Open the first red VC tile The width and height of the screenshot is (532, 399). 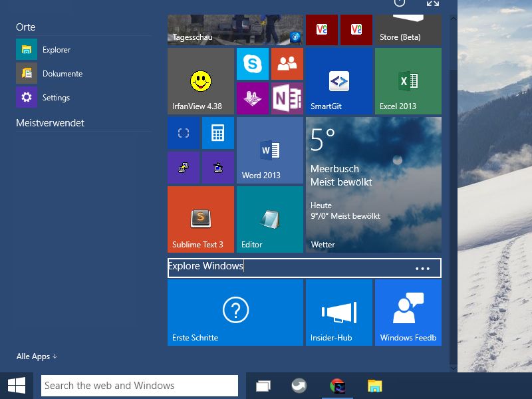(322, 30)
